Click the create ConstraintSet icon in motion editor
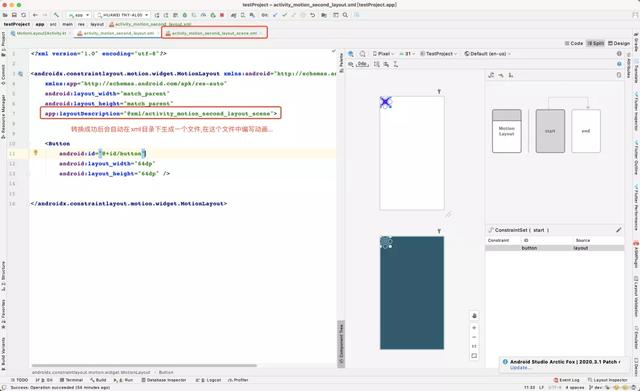This screenshot has height=391, width=640. pos(491,76)
